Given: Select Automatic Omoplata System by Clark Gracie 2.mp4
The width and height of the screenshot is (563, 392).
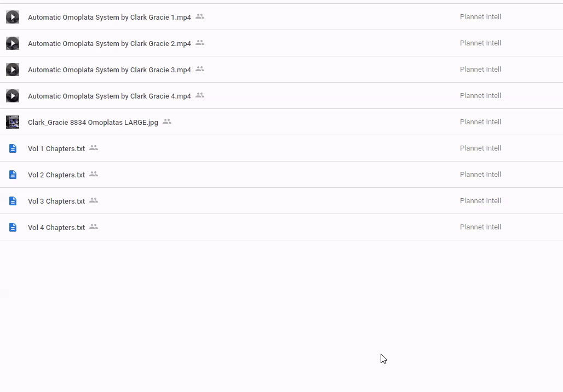Looking at the screenshot, I should click(109, 43).
